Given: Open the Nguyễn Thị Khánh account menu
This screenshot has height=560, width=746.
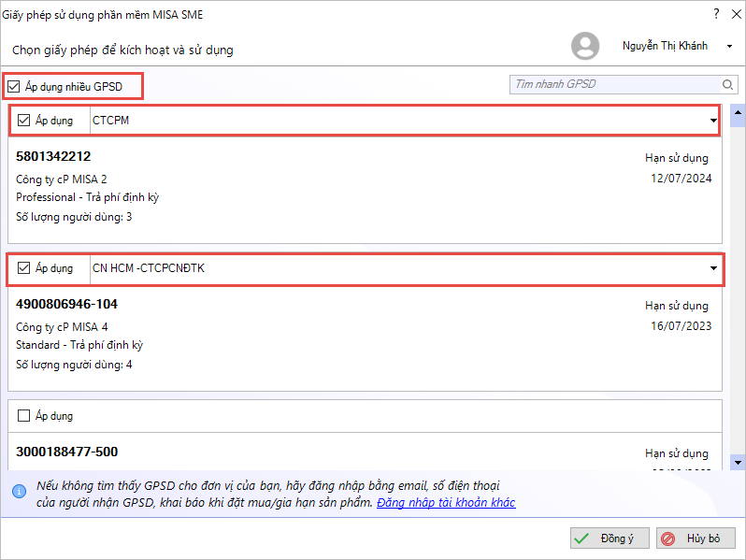Looking at the screenshot, I should (728, 46).
